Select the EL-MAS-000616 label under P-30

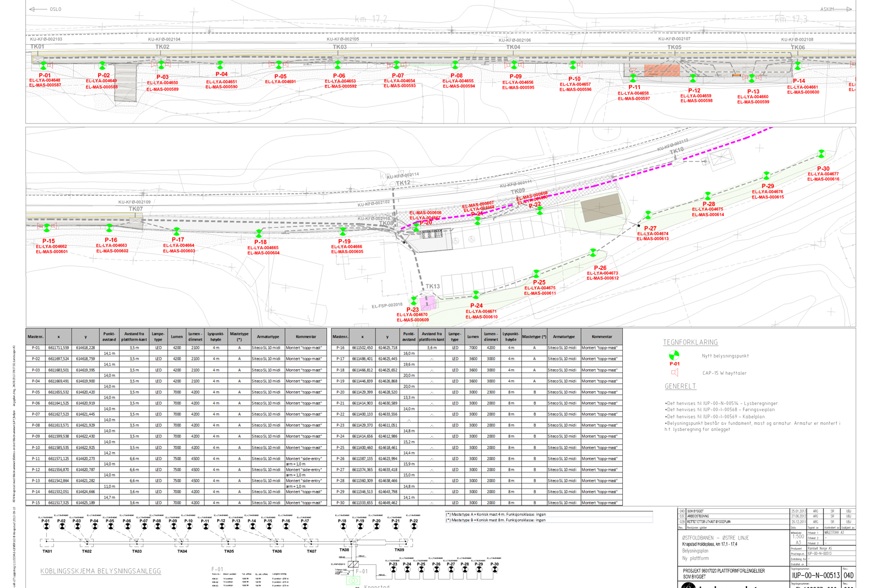[824, 179]
